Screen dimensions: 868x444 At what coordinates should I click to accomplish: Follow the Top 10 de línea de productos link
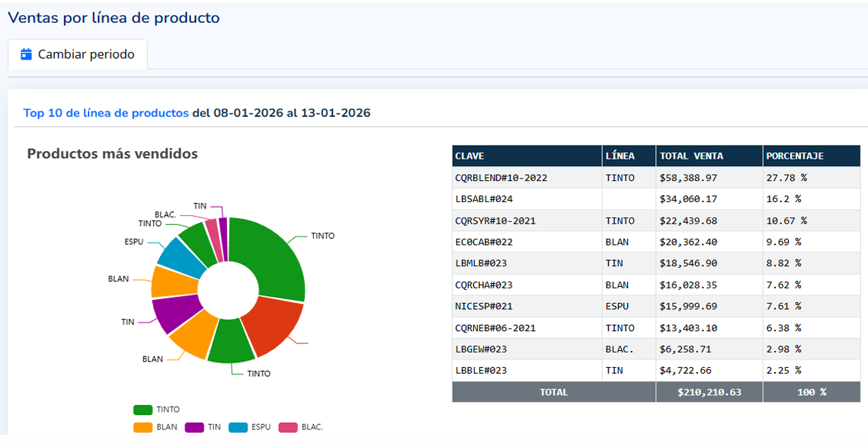[106, 113]
